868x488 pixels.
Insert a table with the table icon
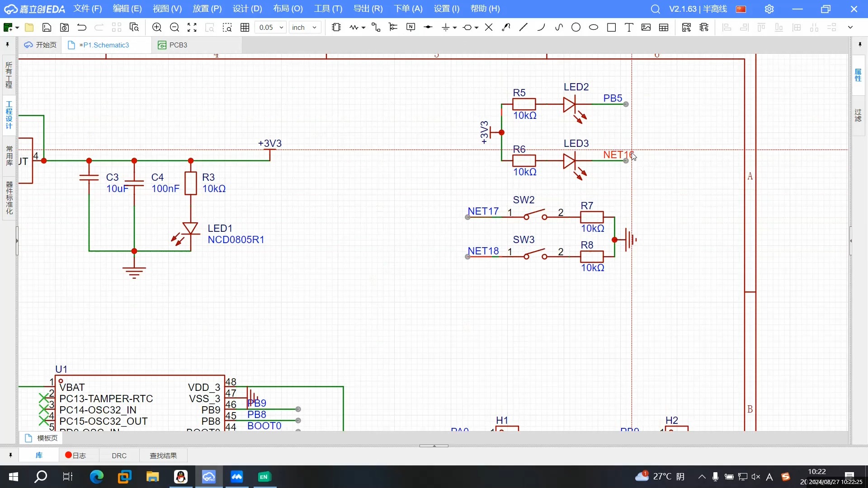pos(664,28)
